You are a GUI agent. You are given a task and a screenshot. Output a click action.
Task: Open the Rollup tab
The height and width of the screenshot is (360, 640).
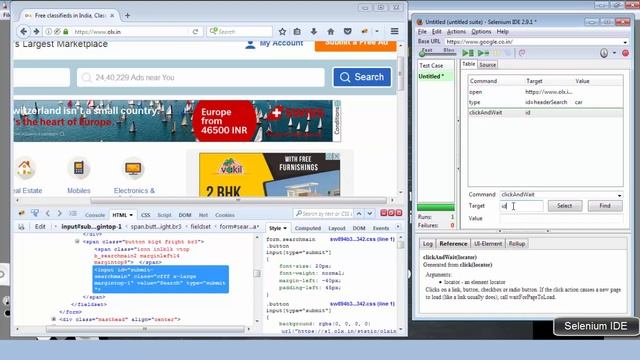click(517, 244)
